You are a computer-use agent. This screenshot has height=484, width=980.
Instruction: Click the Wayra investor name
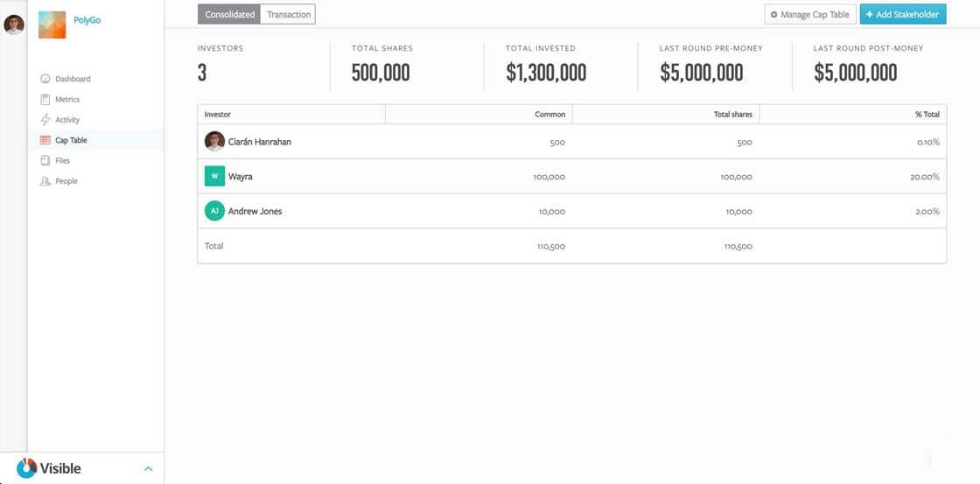(240, 177)
